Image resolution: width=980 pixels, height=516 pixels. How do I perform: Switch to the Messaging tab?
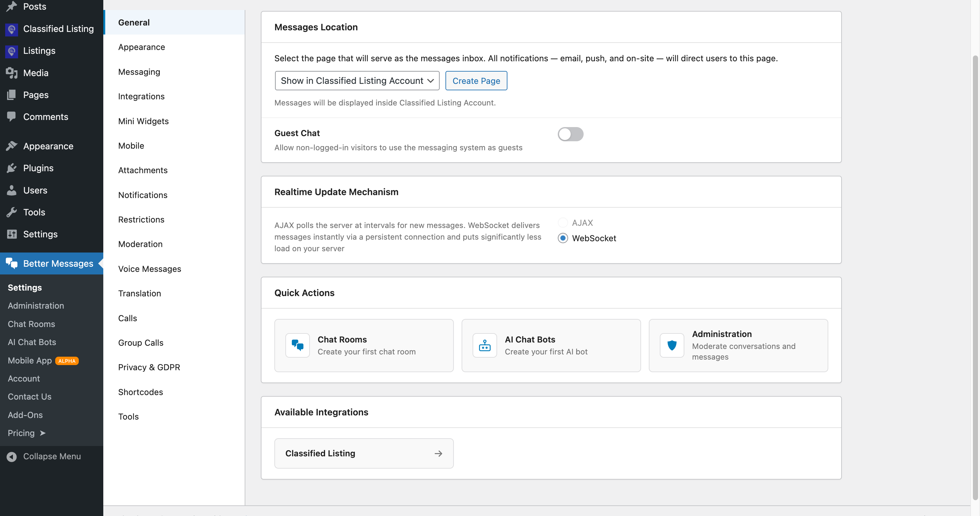click(174, 72)
